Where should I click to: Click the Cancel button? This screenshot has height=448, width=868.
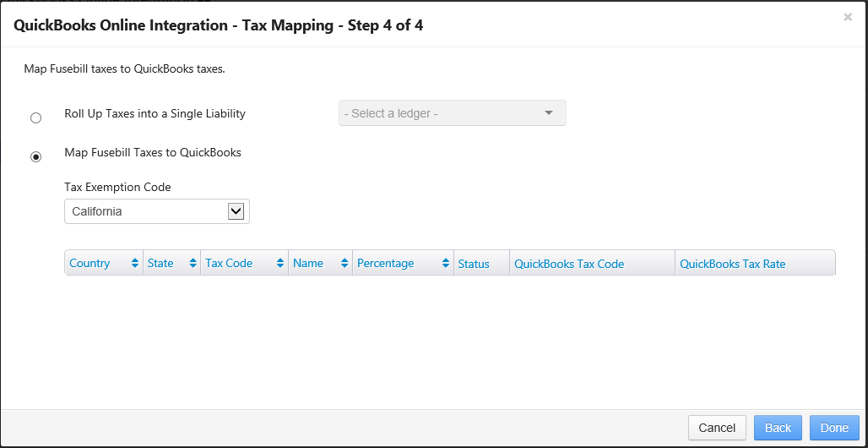717,428
